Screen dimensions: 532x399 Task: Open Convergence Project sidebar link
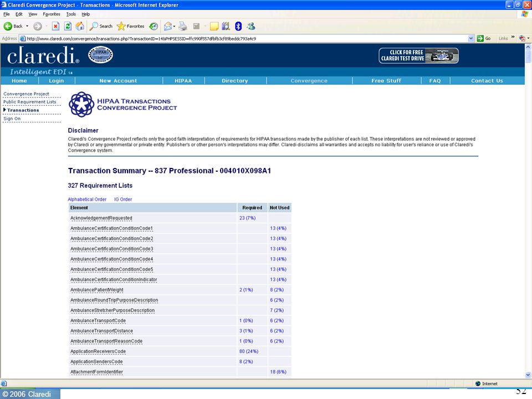[x=26, y=94]
